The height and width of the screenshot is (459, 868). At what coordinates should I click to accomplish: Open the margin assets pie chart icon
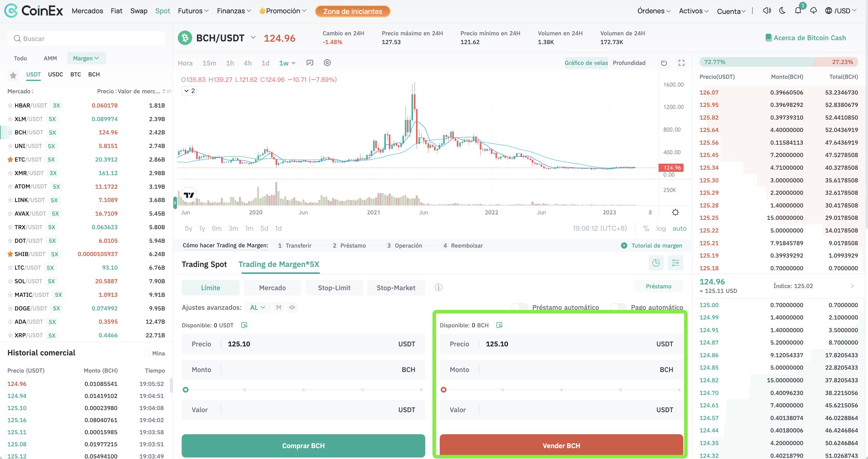[x=656, y=263]
